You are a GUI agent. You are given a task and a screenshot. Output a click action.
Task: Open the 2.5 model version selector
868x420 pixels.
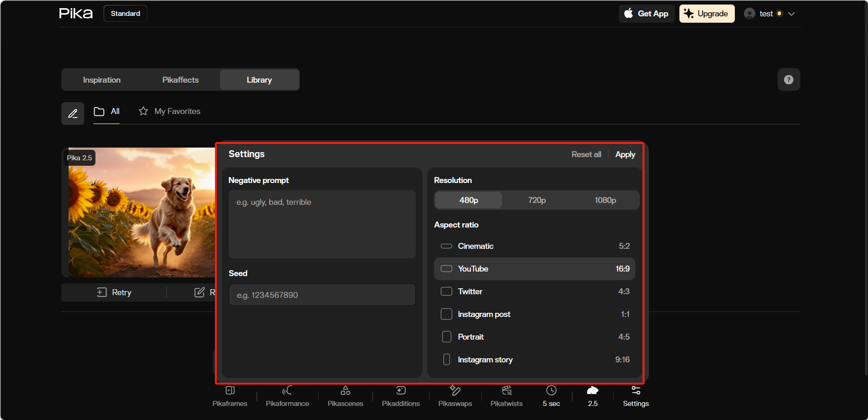click(x=593, y=396)
